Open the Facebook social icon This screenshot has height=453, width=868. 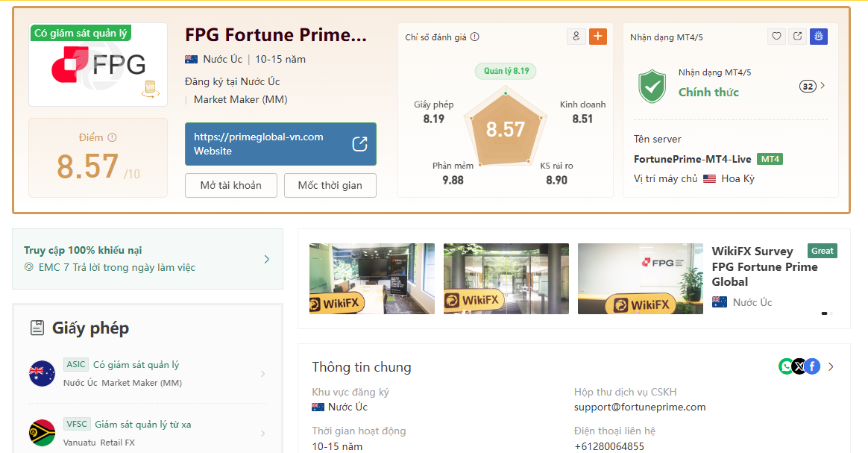click(x=812, y=366)
